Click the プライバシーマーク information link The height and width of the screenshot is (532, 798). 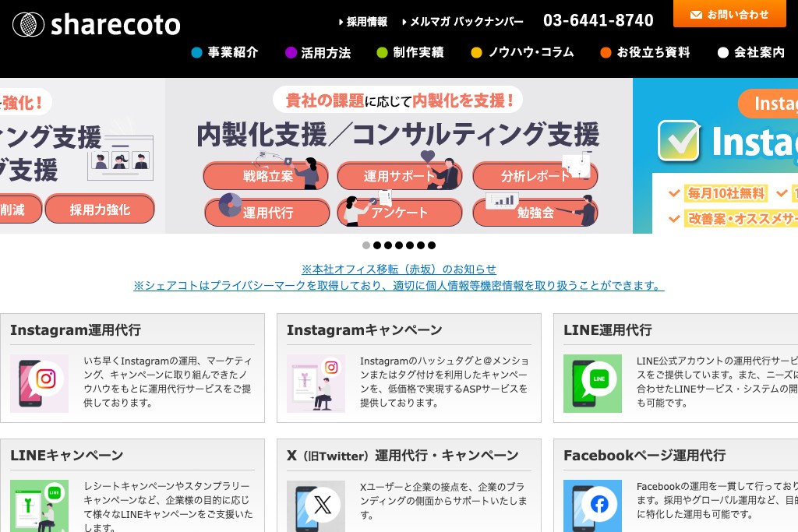pos(399,285)
